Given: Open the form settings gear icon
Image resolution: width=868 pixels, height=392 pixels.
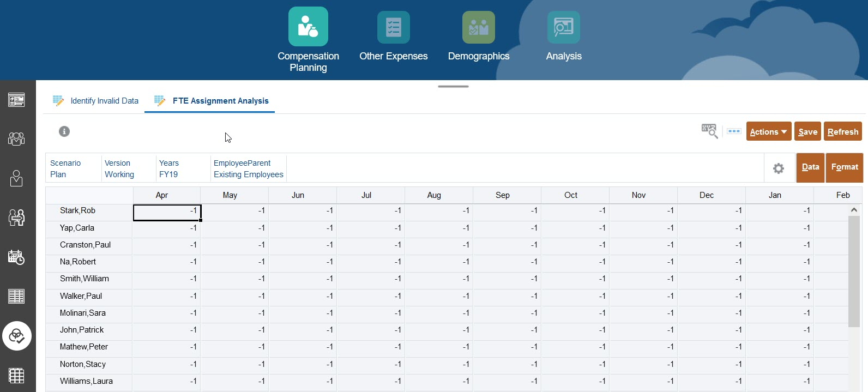Looking at the screenshot, I should point(779,168).
